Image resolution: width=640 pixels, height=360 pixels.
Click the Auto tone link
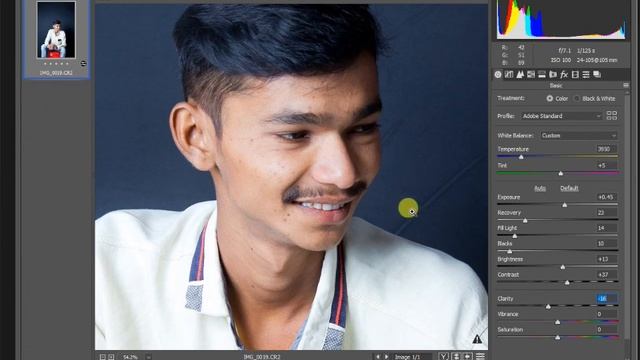point(540,188)
